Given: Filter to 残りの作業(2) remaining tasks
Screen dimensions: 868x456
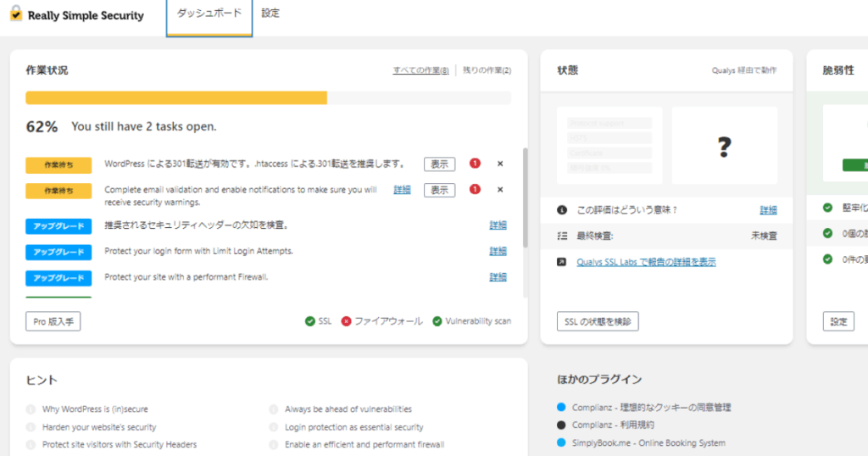Looking at the screenshot, I should click(487, 70).
